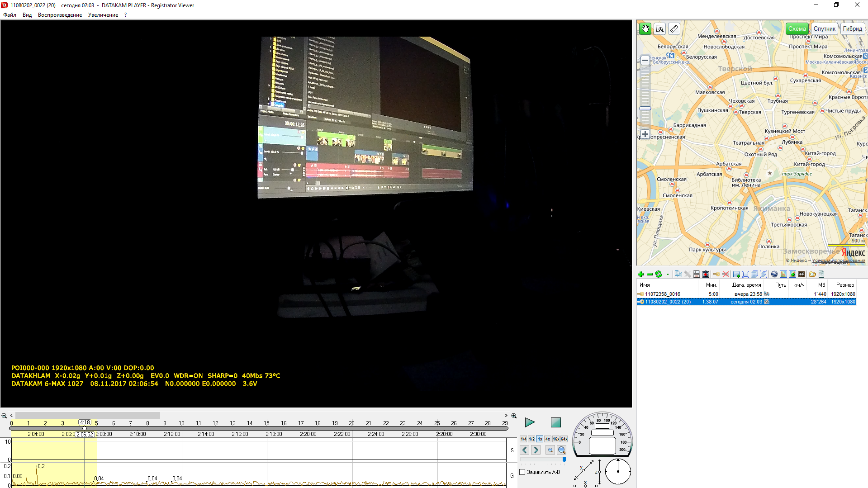Switch map to 'Спутник' view
The image size is (868, 488).
[x=825, y=28]
